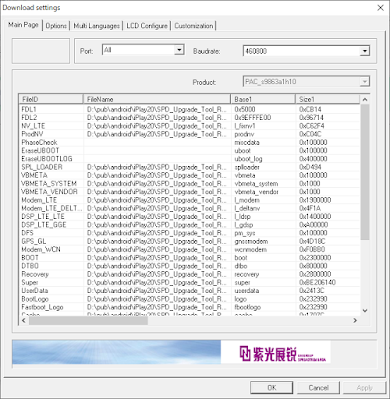Select the SPL_LOADER row
The height and width of the screenshot is (399, 390).
point(189,167)
